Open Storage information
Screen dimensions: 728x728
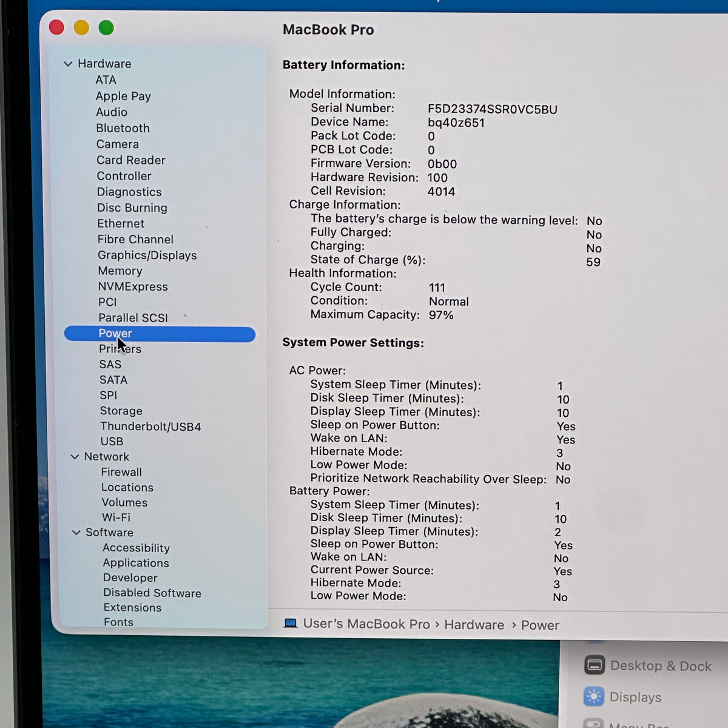click(121, 411)
